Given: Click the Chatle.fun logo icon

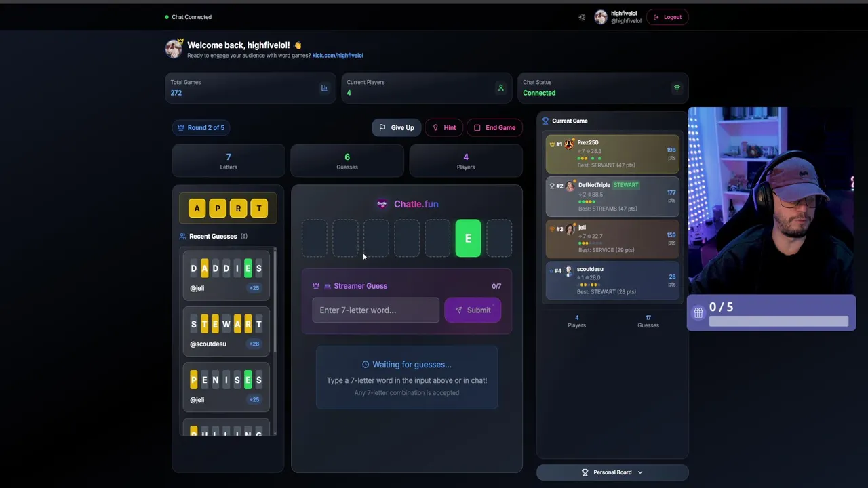Looking at the screenshot, I should 382,204.
